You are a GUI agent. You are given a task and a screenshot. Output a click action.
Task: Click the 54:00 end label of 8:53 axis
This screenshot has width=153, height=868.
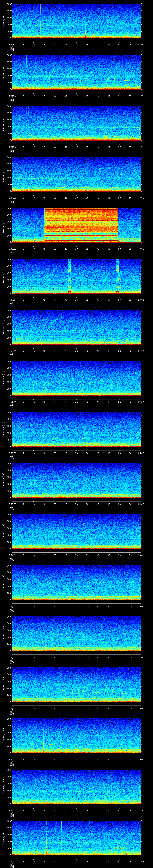tap(141, 504)
